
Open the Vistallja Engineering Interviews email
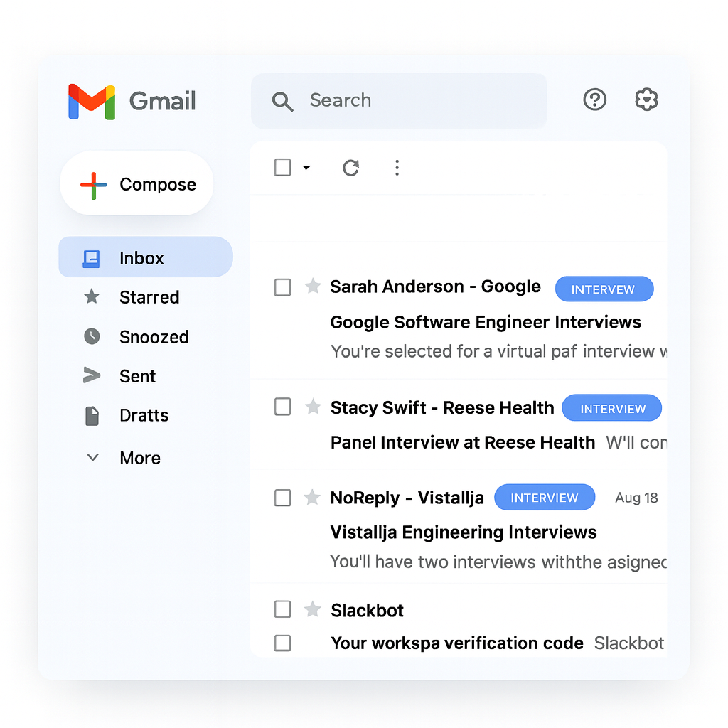pos(462,532)
